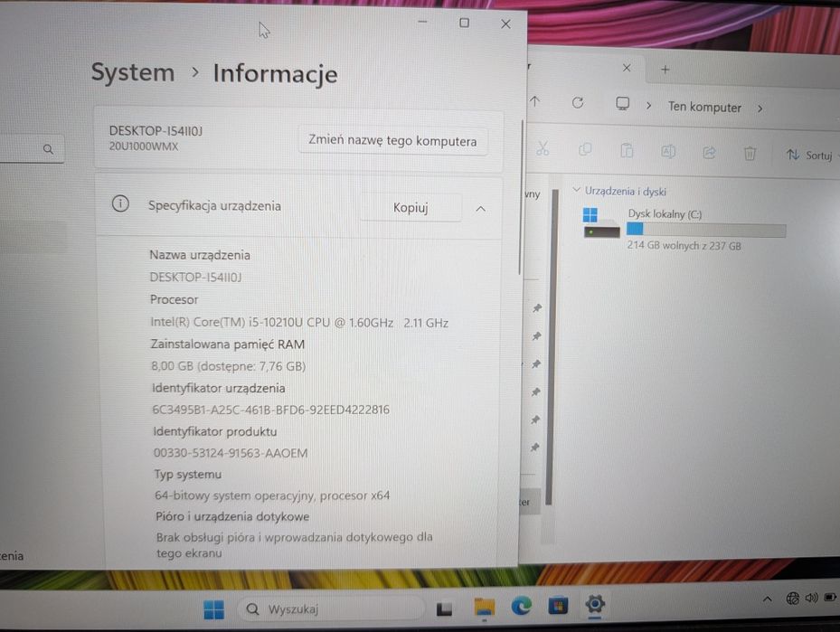Close the Settings window
The image size is (840, 632).
pyautogui.click(x=505, y=24)
